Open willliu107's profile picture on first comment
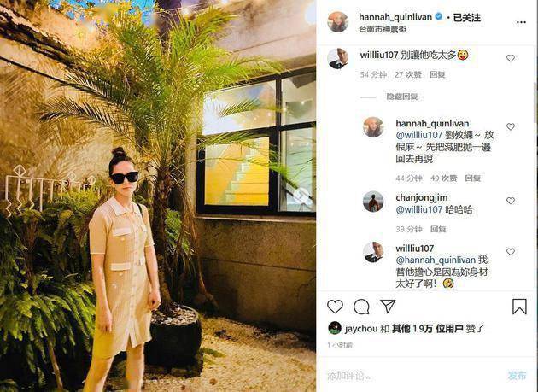Viewport: 538px width, 392px height. (338, 58)
